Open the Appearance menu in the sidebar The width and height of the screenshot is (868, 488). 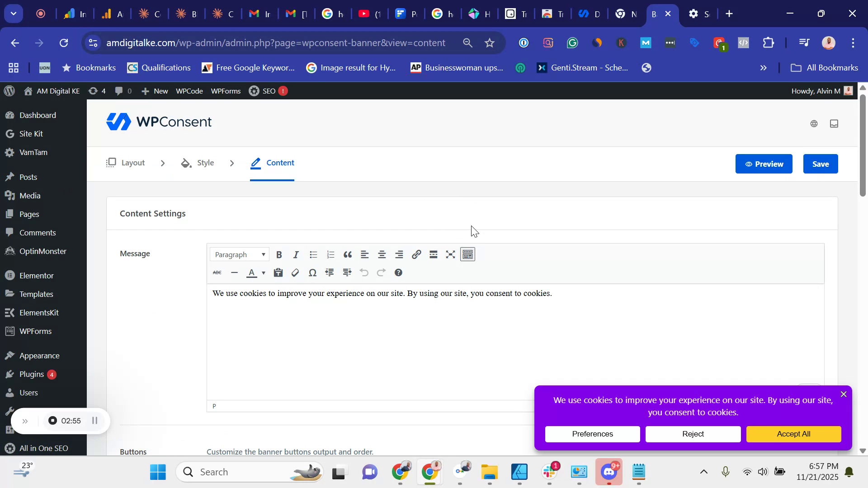click(39, 356)
